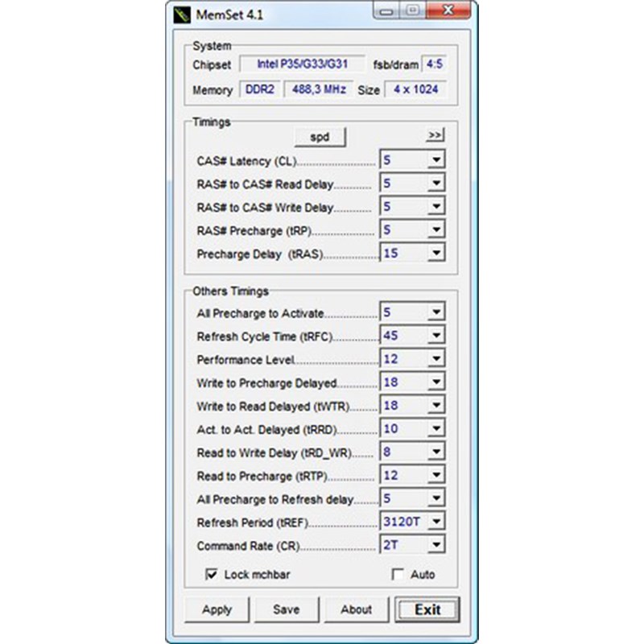Open the Refresh Period (tREF) dropdown
Image resolution: width=644 pixels, height=644 pixels.
tap(436, 521)
